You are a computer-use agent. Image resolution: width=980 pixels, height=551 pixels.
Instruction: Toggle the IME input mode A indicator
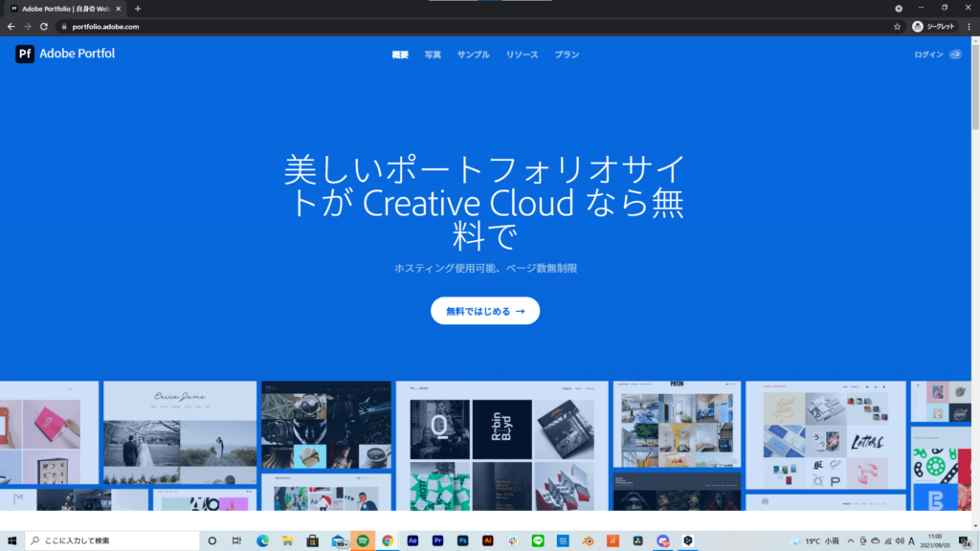[911, 541]
